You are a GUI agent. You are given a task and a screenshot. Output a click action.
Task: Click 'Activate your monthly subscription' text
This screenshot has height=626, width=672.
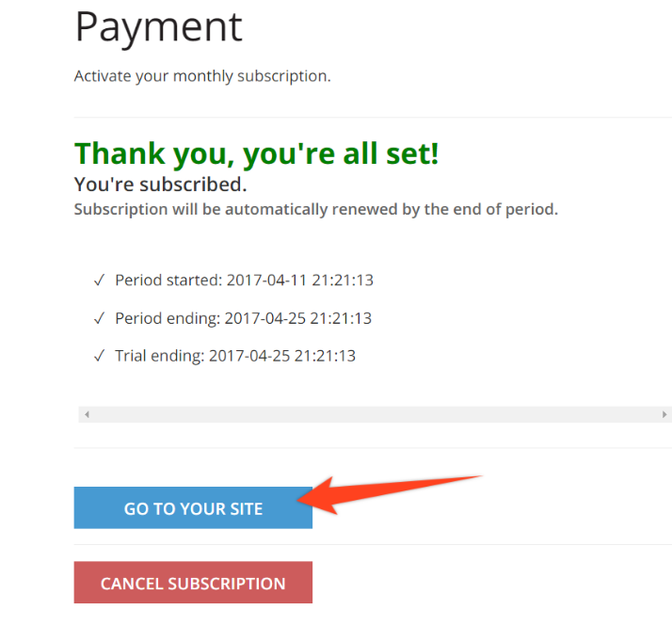coord(202,75)
